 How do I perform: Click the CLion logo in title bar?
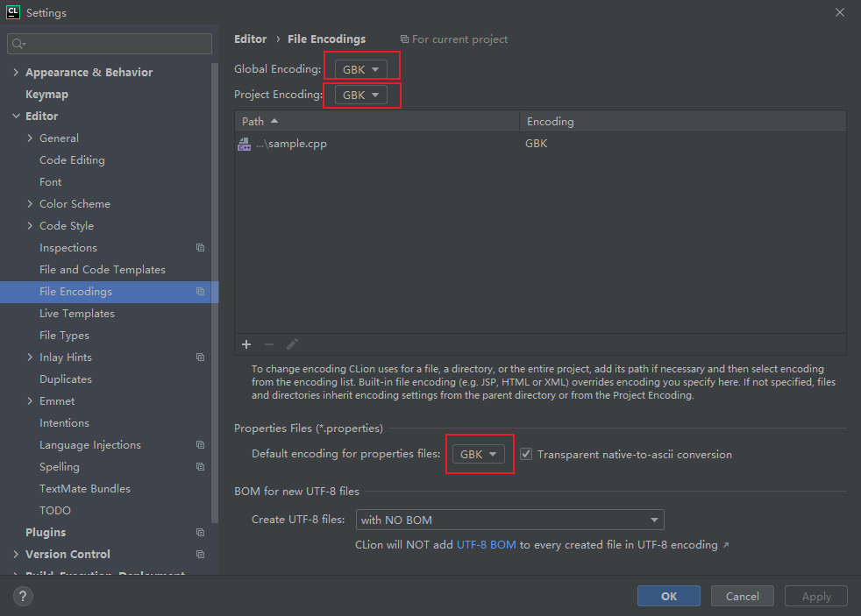point(12,12)
